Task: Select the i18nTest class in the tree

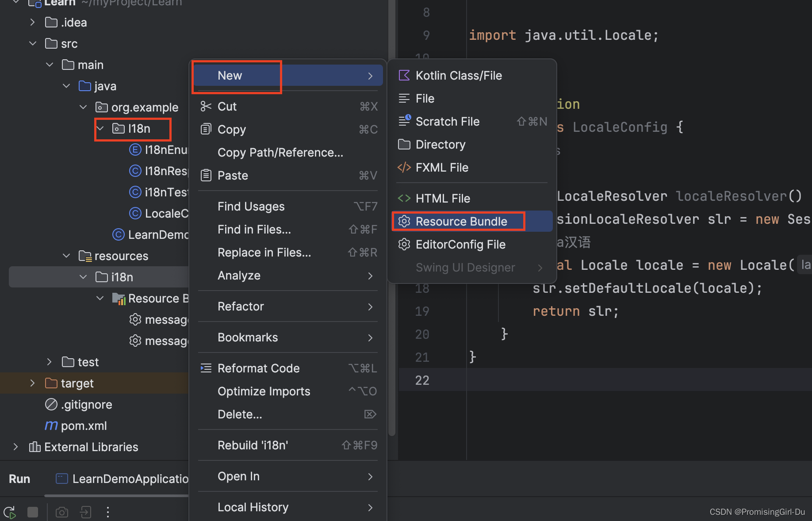Action: click(166, 192)
